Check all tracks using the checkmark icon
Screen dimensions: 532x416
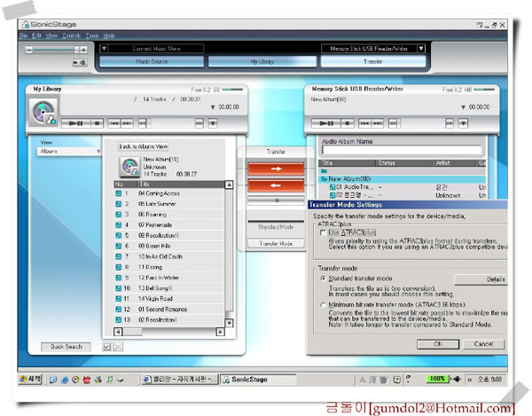pos(107,347)
